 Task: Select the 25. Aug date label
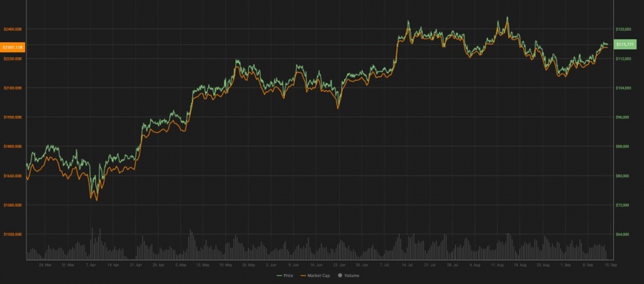pos(542,265)
